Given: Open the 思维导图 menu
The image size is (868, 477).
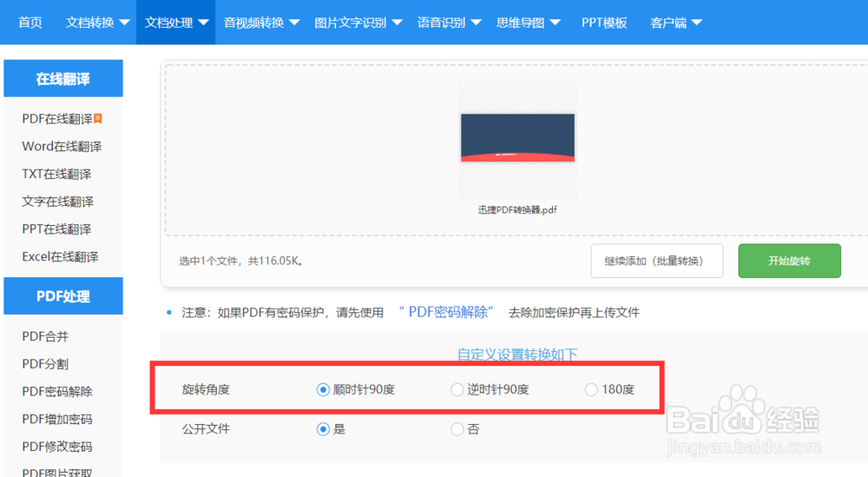Looking at the screenshot, I should tap(528, 23).
